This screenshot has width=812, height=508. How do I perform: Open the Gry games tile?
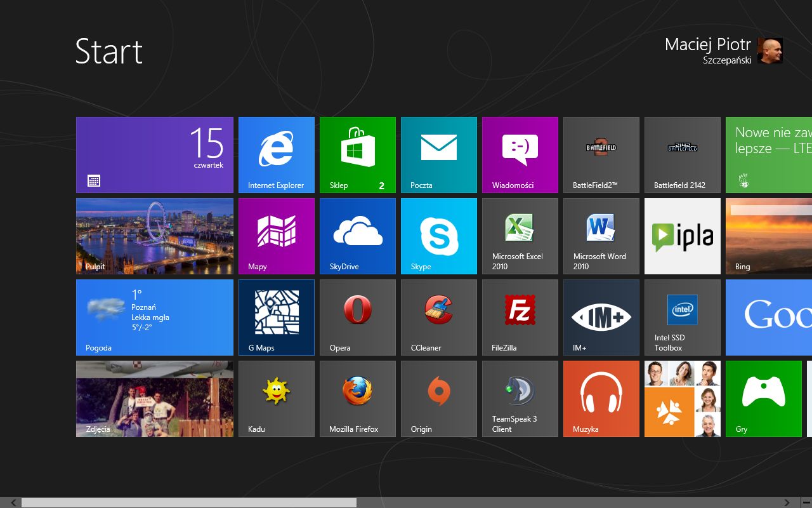coord(764,399)
